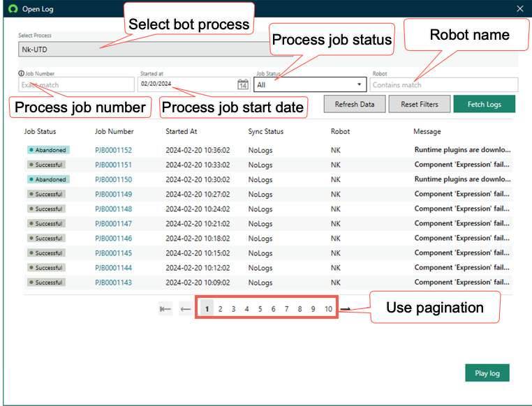Click the Sync Status column header

coord(266,131)
